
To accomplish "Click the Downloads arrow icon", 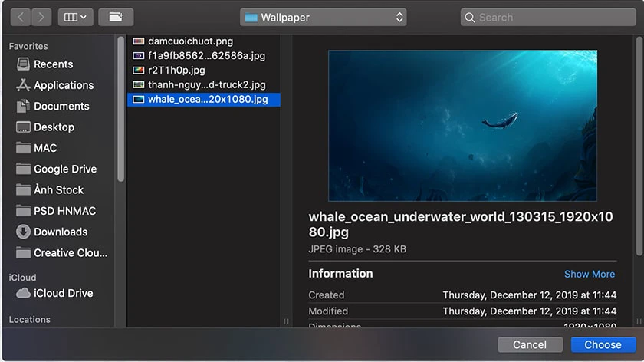I will (23, 232).
